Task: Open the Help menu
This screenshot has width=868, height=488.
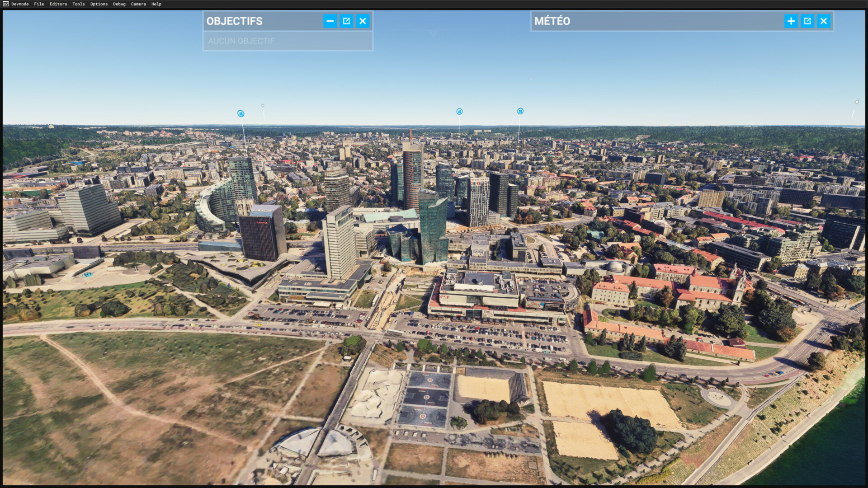Action: [156, 4]
